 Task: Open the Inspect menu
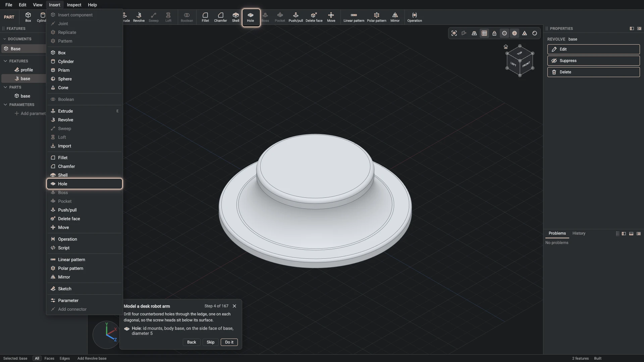(x=74, y=5)
